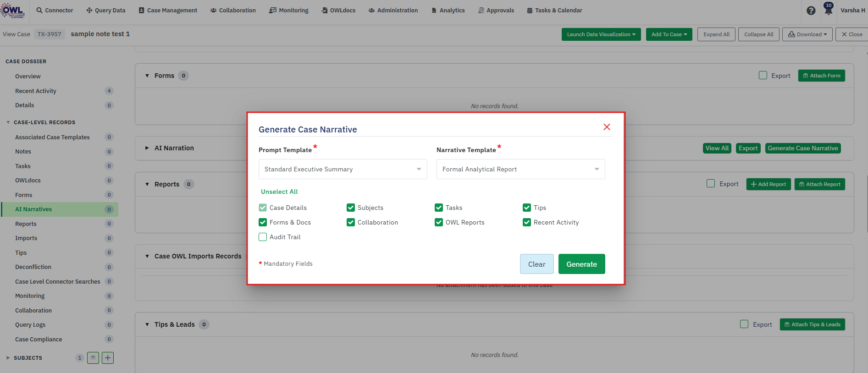
Task: Collapse the Tips & Leads section
Action: [147, 324]
